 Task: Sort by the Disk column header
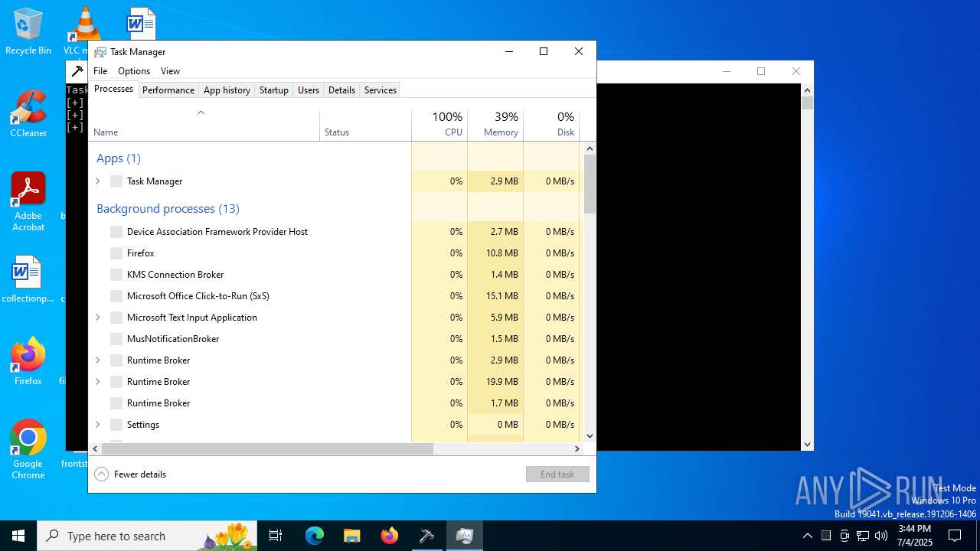coord(551,126)
